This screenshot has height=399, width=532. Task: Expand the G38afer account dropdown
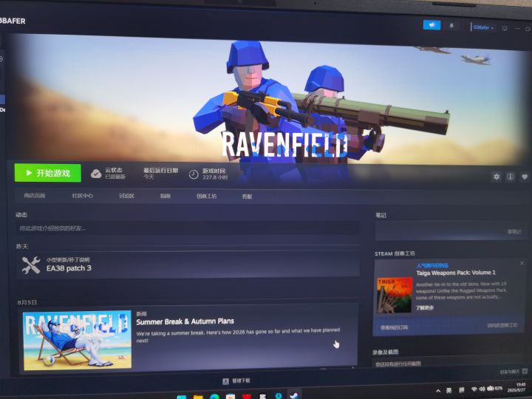[x=482, y=27]
